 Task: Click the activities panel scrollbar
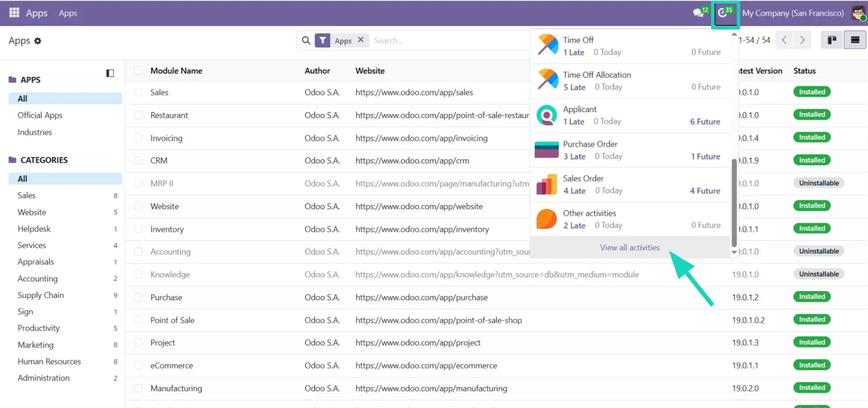[734, 200]
